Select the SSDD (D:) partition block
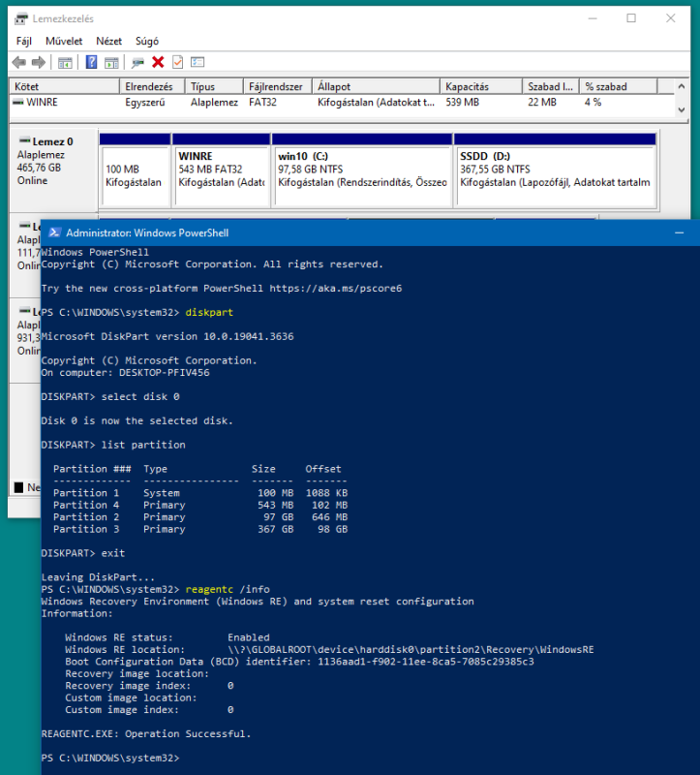 click(556, 170)
